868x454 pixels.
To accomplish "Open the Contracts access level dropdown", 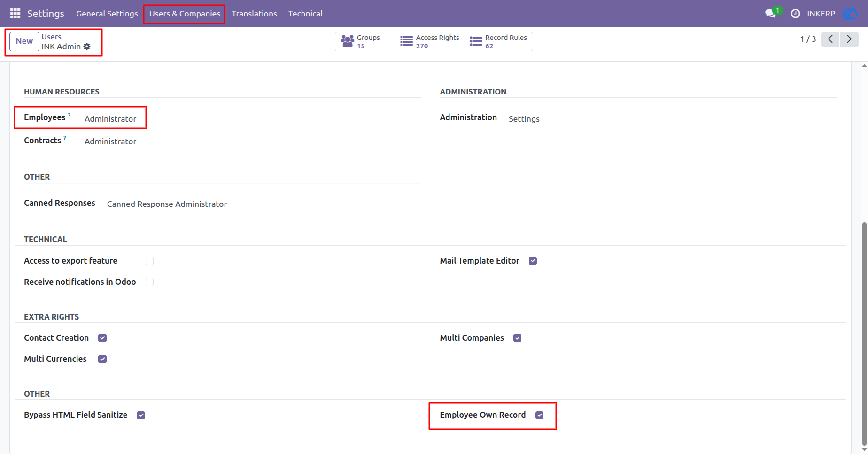I will click(x=110, y=141).
